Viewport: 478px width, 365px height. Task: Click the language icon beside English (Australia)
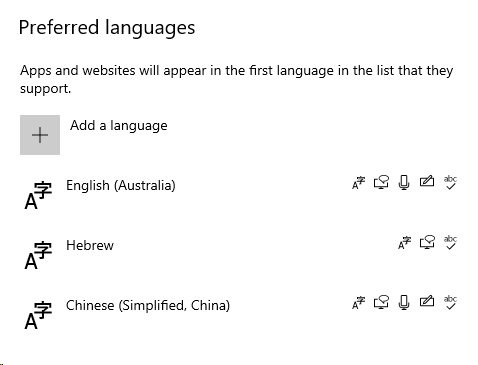point(38,195)
